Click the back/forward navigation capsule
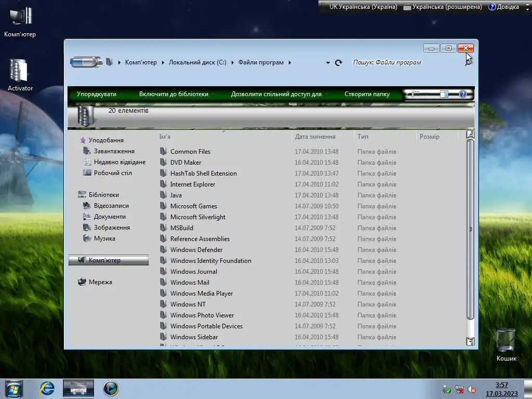The height and width of the screenshot is (399, 532). (x=86, y=62)
